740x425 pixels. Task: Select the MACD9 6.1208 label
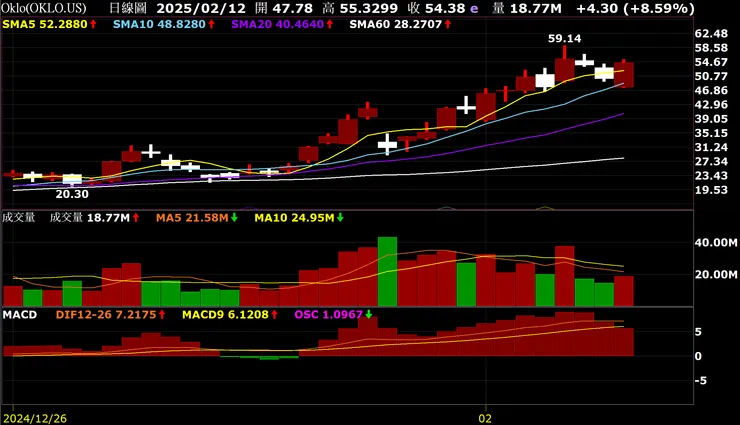[225, 315]
